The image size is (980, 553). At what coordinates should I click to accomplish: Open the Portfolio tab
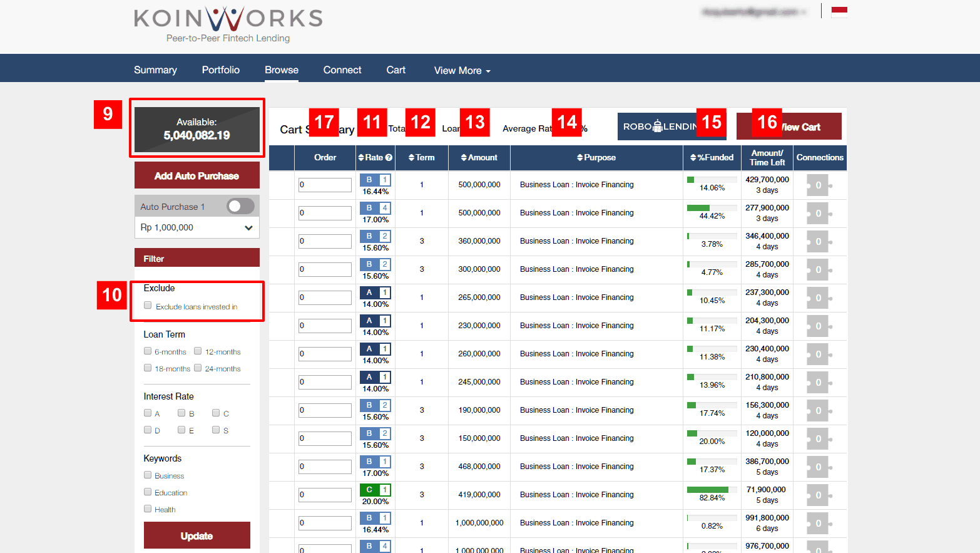220,70
